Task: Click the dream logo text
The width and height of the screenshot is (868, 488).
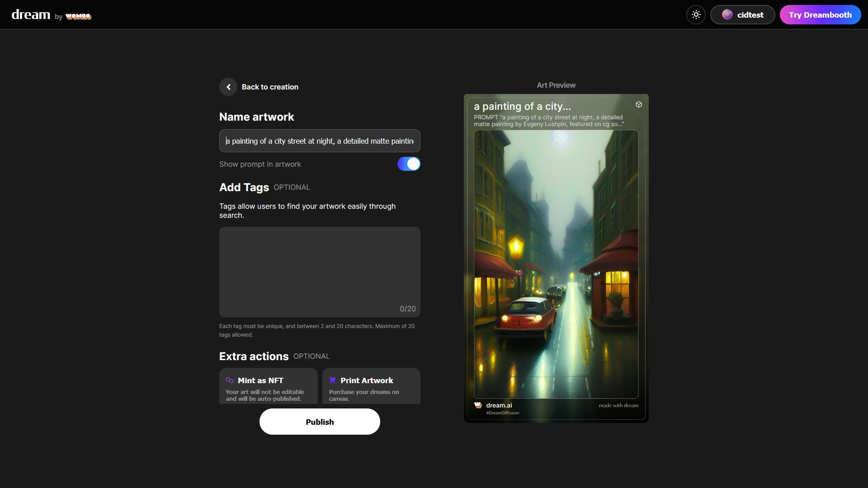Action: tap(31, 15)
